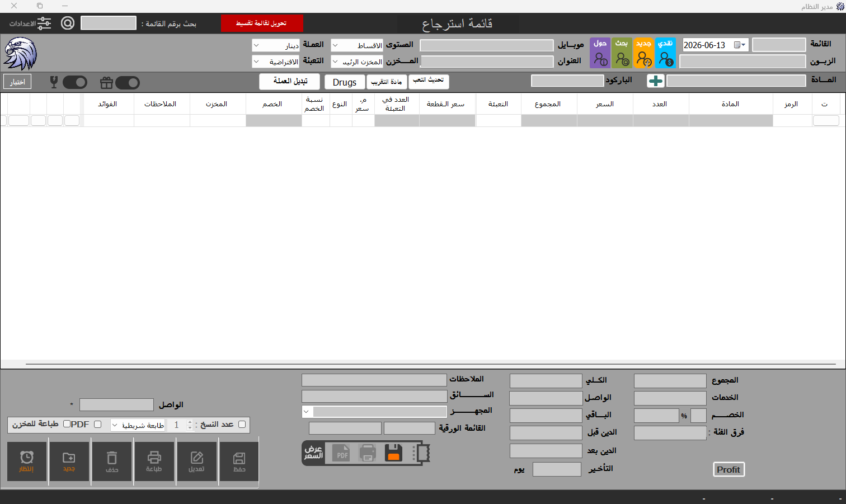Toggle the wine glass switch
This screenshot has height=504, width=846.
tap(75, 83)
